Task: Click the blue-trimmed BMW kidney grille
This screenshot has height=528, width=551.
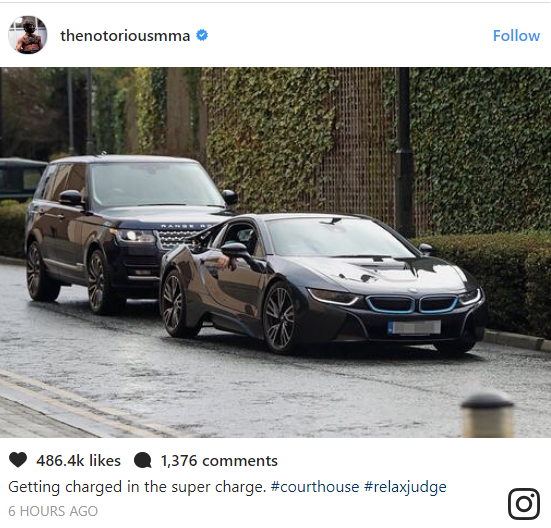Action: click(412, 304)
